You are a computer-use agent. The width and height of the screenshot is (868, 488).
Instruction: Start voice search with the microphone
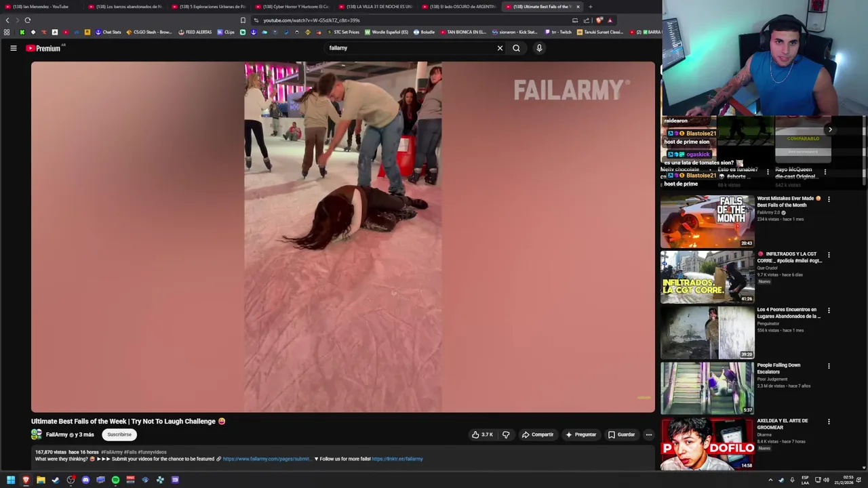tap(539, 48)
